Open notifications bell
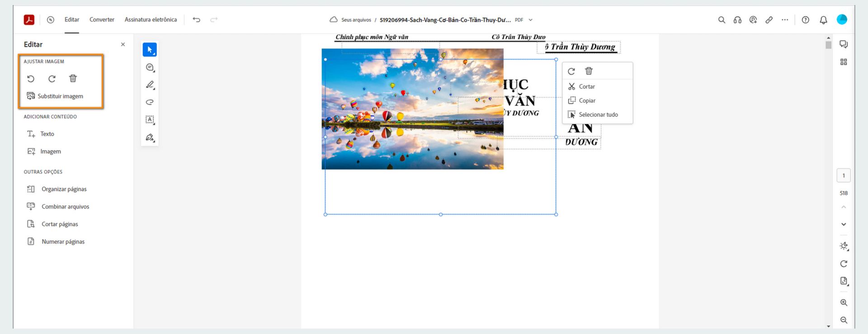The height and width of the screenshot is (334, 868). click(824, 19)
